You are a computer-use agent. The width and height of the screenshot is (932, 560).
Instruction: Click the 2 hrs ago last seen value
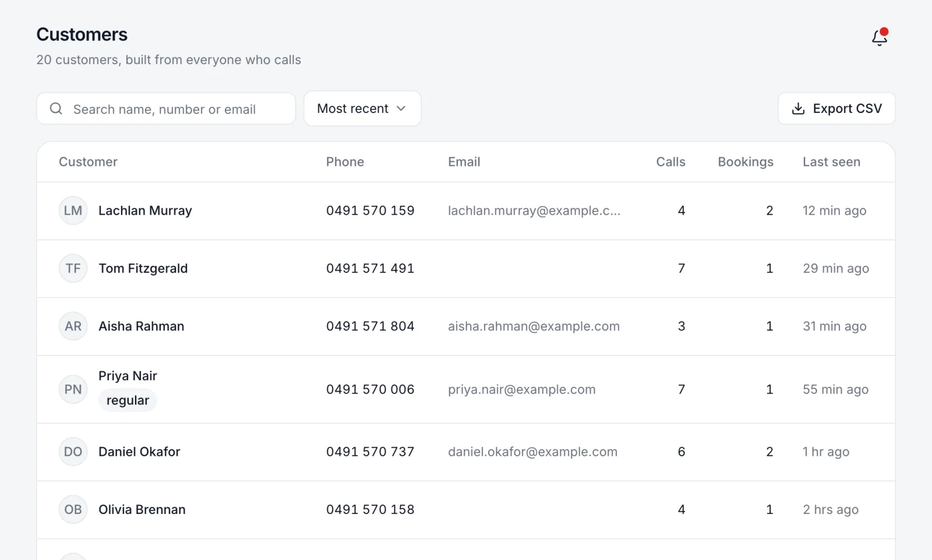point(831,509)
